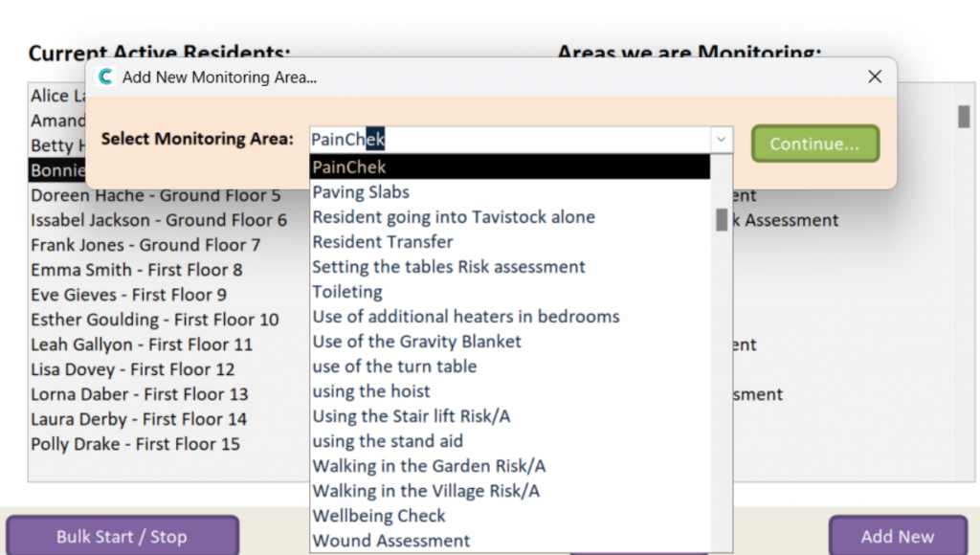The image size is (980, 555).
Task: Select Toileting monitoring area
Action: pyautogui.click(x=347, y=292)
